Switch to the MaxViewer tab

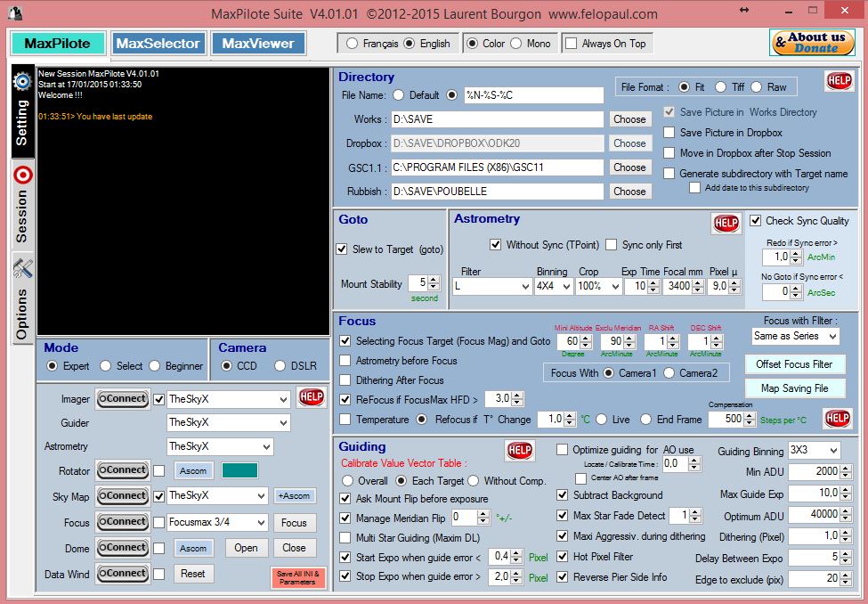click(258, 42)
